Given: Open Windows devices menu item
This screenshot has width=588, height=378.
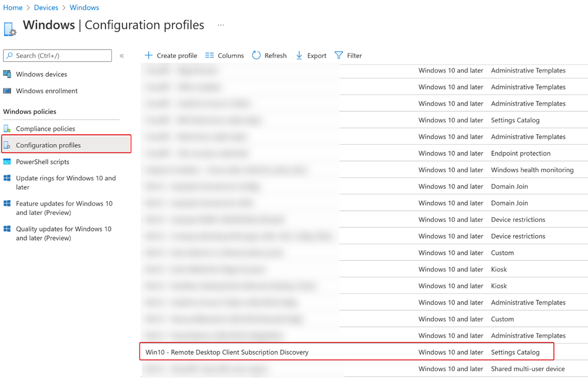Looking at the screenshot, I should pyautogui.click(x=41, y=74).
